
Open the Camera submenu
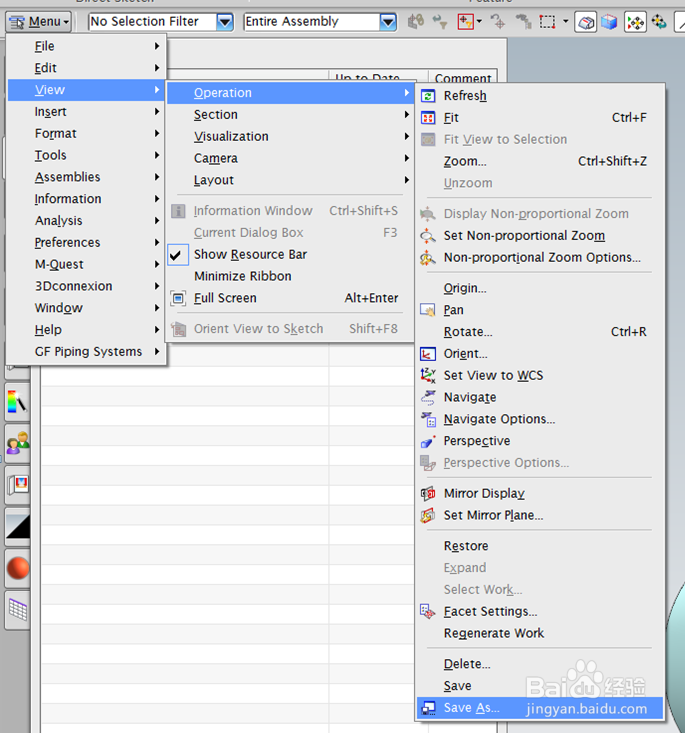pos(290,158)
